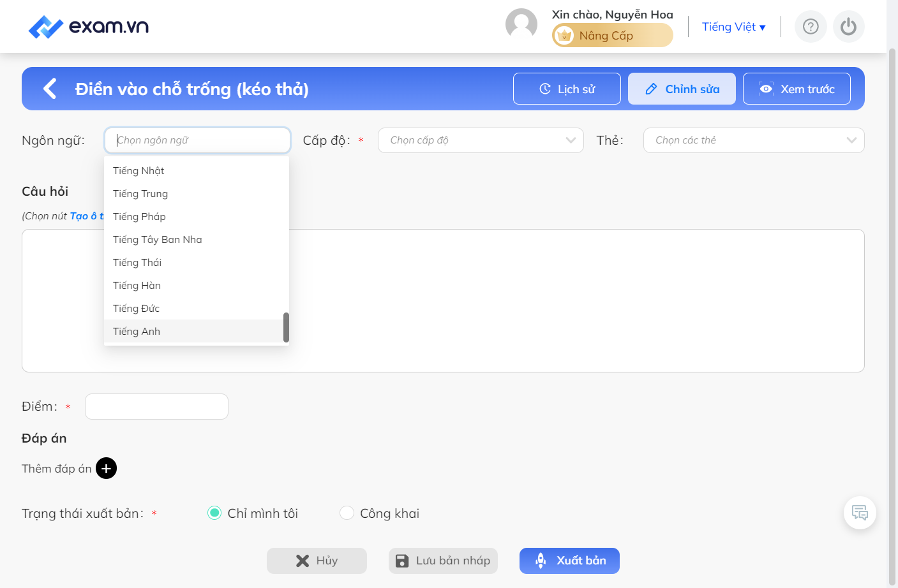Open the 'Lịch sử' history button
The image size is (898, 588).
pyautogui.click(x=567, y=89)
